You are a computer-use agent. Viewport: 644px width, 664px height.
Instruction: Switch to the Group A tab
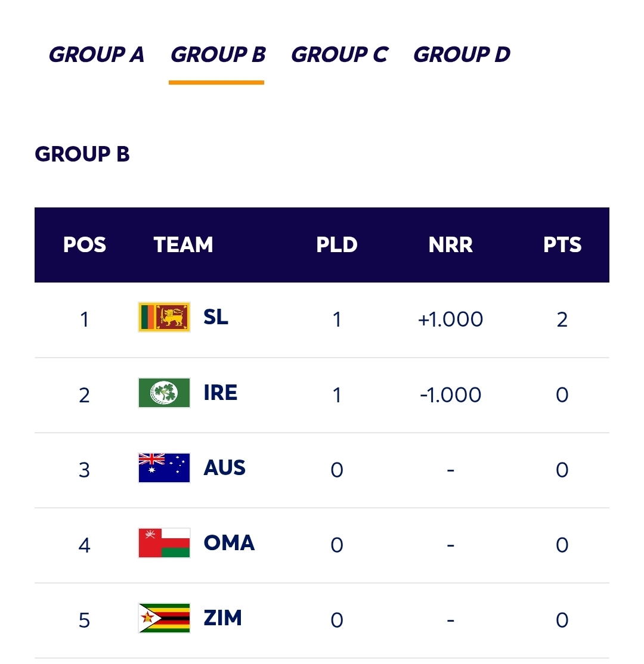coord(96,55)
